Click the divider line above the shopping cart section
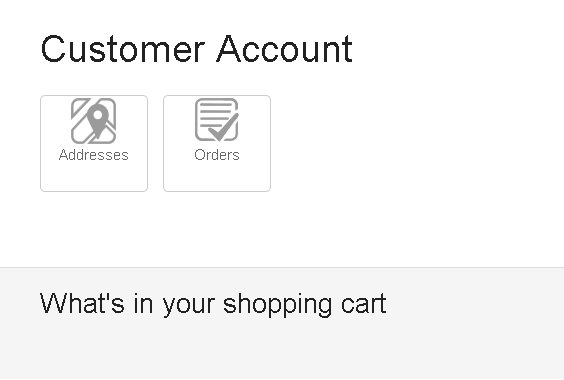 point(282,267)
